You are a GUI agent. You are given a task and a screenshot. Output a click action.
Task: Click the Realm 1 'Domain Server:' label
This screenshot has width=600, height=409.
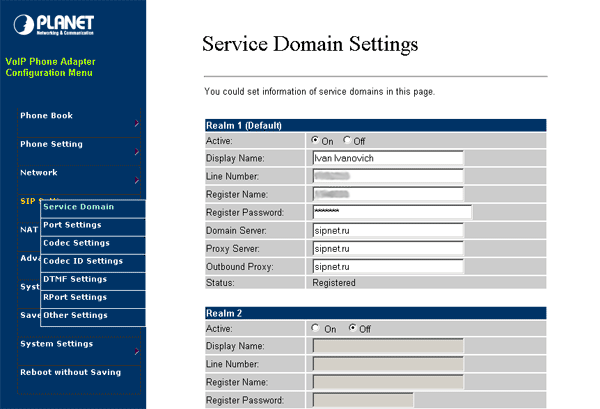click(x=236, y=230)
